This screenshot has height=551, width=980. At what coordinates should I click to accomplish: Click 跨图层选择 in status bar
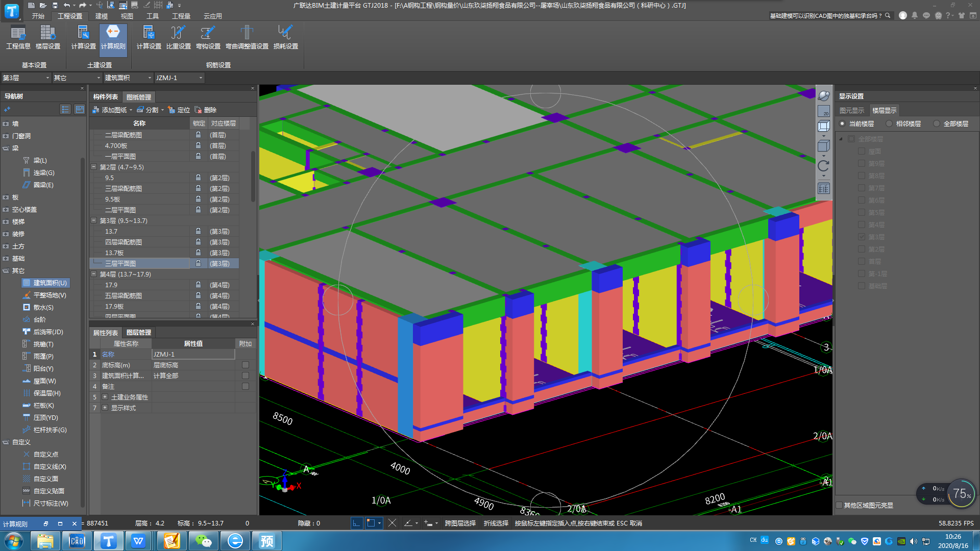[x=460, y=523]
